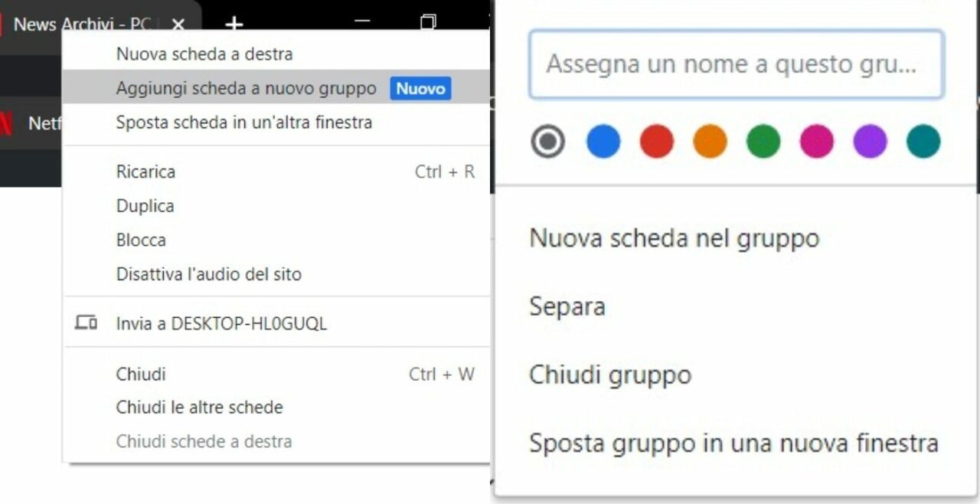
Task: Open a new tab with plus icon
Action: pyautogui.click(x=234, y=25)
